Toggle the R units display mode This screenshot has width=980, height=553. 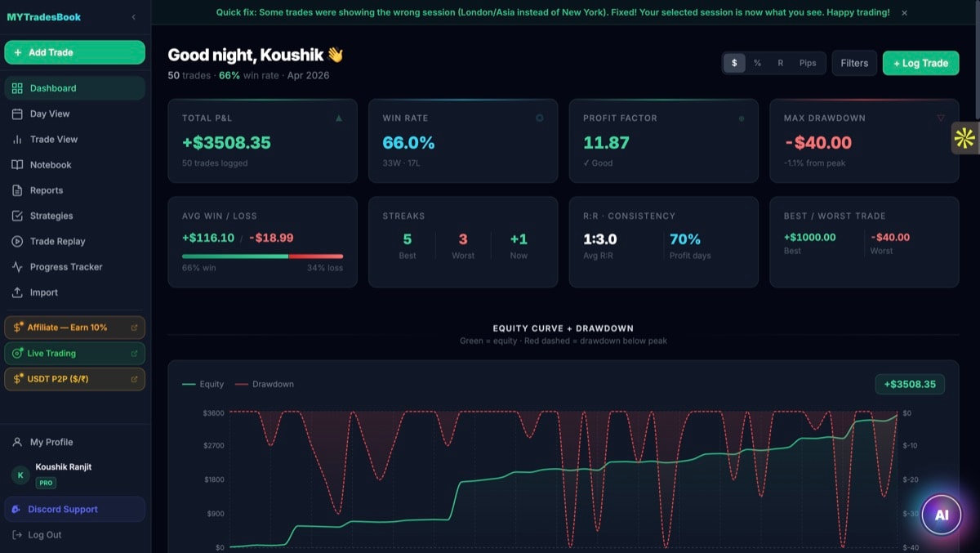[781, 62]
